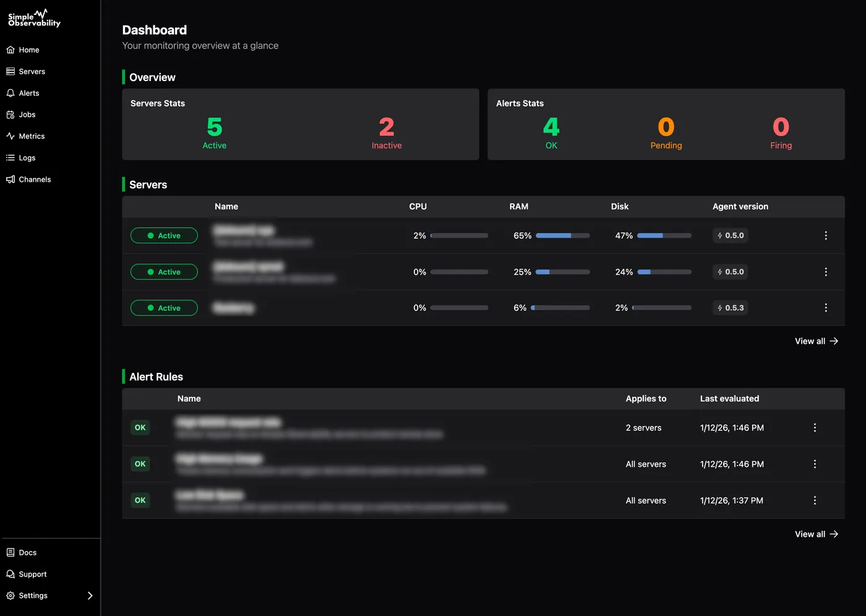Click the 65% RAM progress bar
Screen dimensions: 866x616
click(563, 236)
